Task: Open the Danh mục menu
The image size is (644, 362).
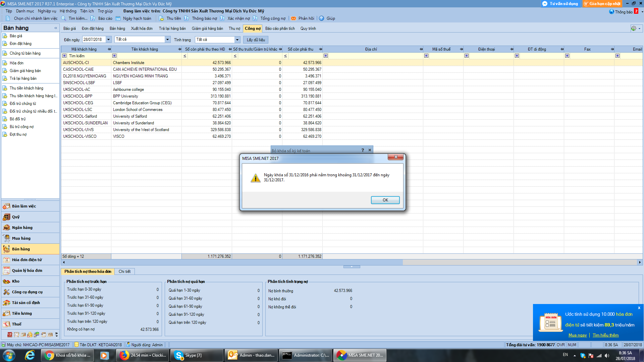Action: pyautogui.click(x=25, y=11)
